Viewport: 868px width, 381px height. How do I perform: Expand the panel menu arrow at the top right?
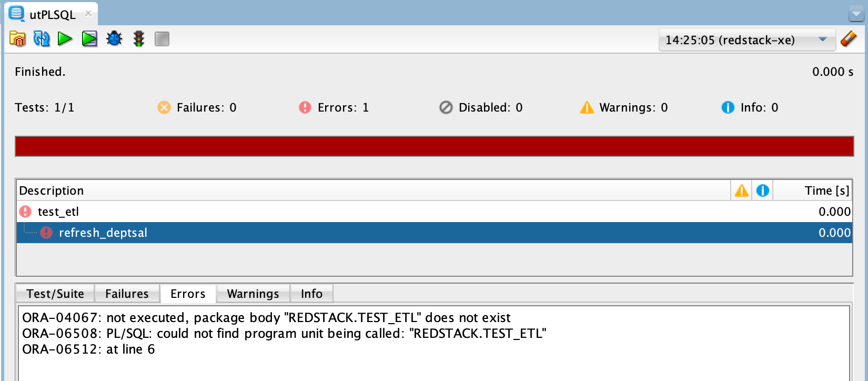click(x=856, y=15)
